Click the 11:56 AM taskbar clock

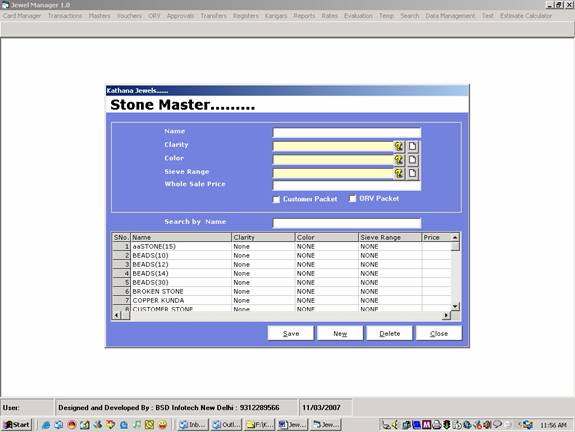[x=553, y=425]
